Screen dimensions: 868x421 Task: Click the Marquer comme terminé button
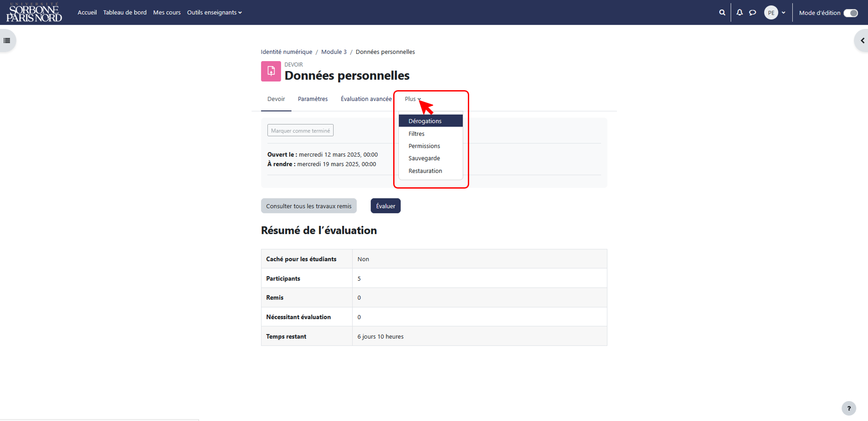300,131
